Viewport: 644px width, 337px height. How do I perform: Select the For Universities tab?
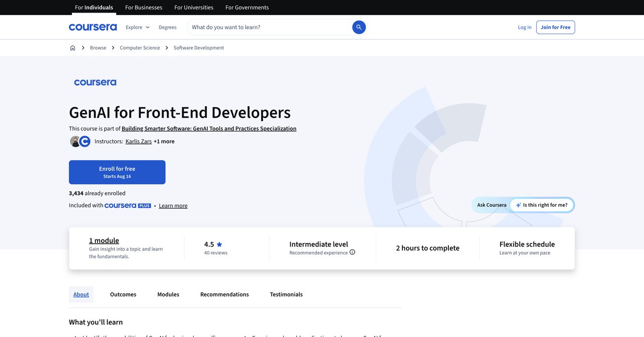tap(194, 8)
